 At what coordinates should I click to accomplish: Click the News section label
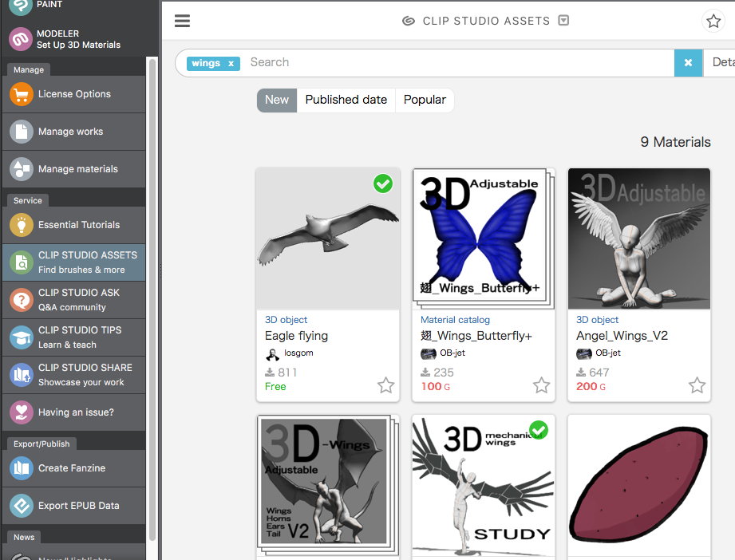pos(24,537)
